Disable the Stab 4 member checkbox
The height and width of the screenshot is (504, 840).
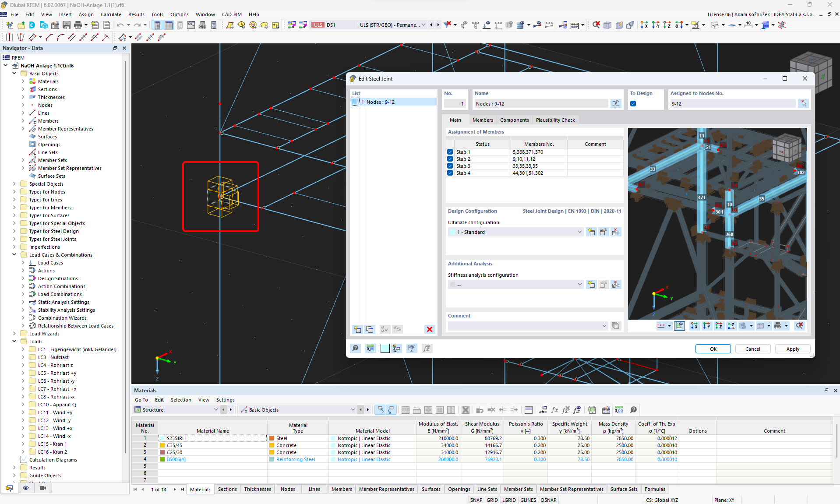point(450,173)
